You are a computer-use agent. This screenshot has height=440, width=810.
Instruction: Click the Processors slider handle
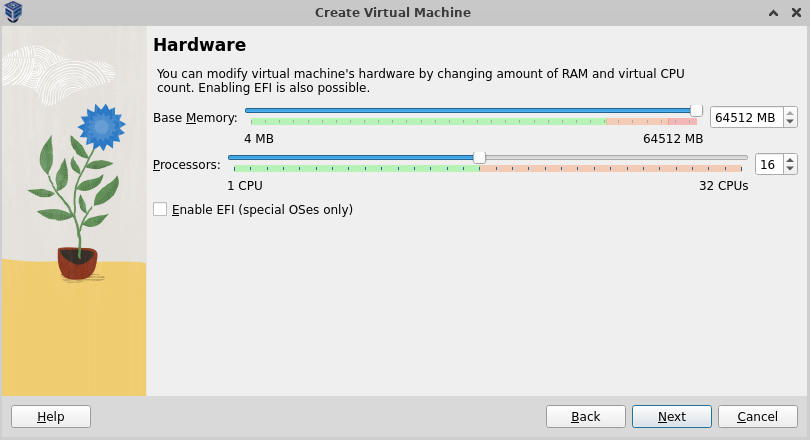[479, 157]
